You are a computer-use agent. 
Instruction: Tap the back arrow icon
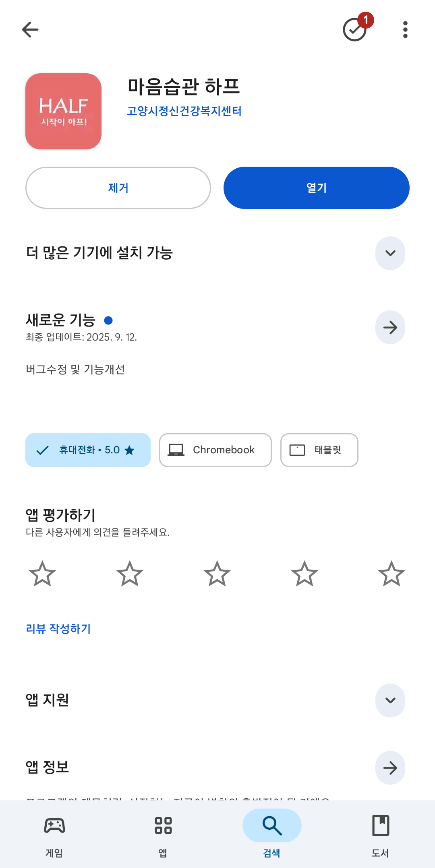click(30, 29)
